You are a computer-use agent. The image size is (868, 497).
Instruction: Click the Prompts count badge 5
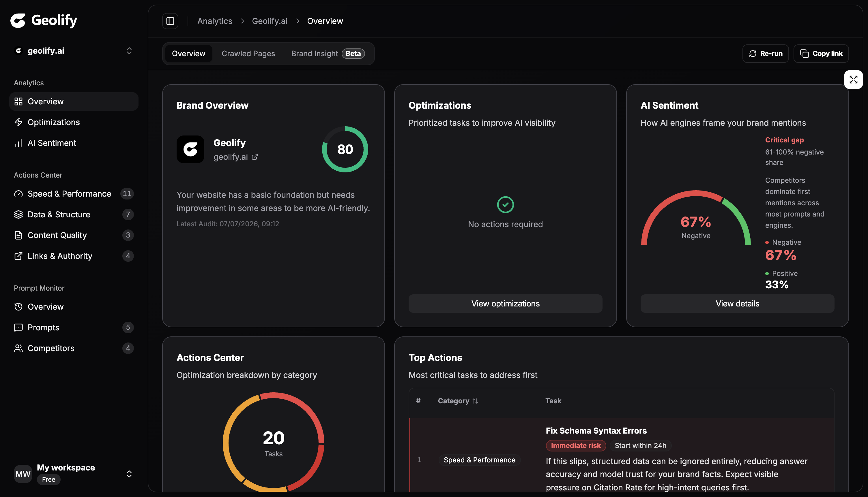pos(128,328)
